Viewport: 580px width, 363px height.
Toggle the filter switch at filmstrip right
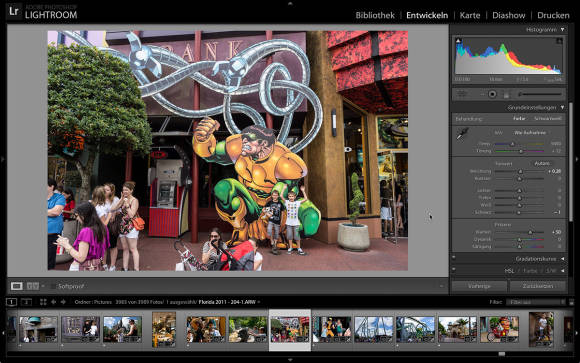(x=571, y=302)
